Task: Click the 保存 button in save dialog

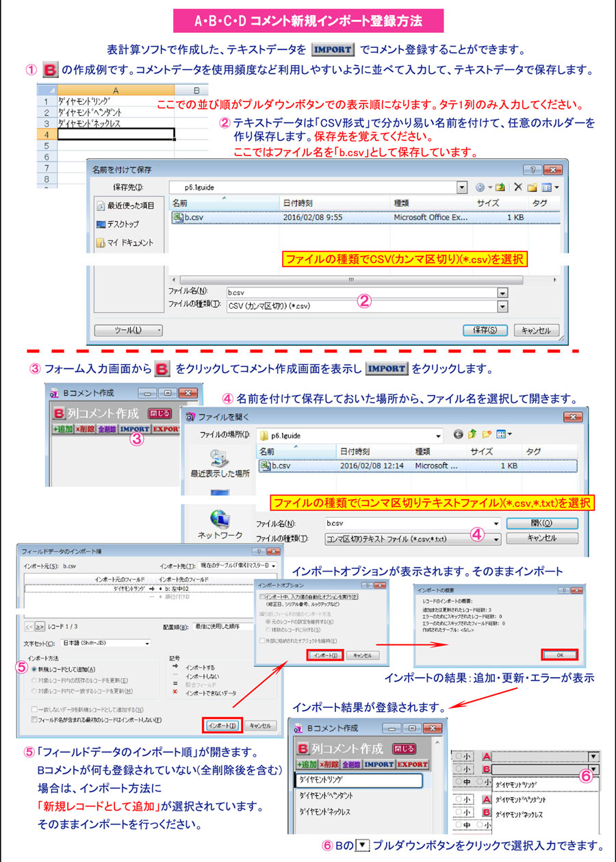Action: [485, 330]
